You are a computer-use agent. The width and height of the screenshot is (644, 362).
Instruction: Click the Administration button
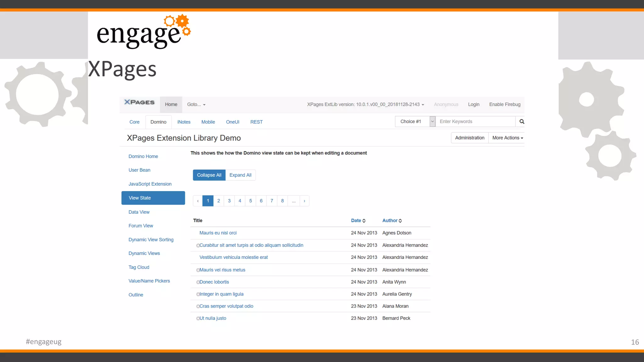(470, 138)
